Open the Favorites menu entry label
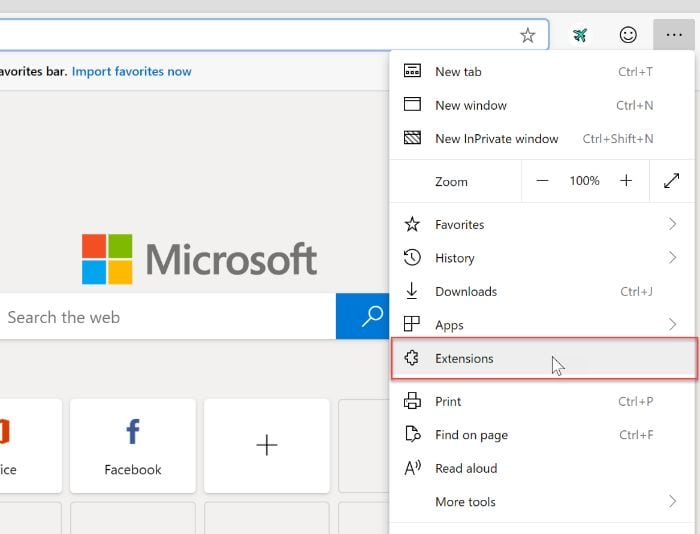 [x=459, y=224]
